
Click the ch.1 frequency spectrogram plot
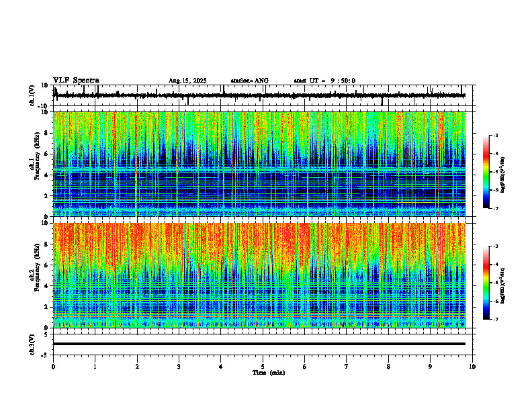click(259, 164)
